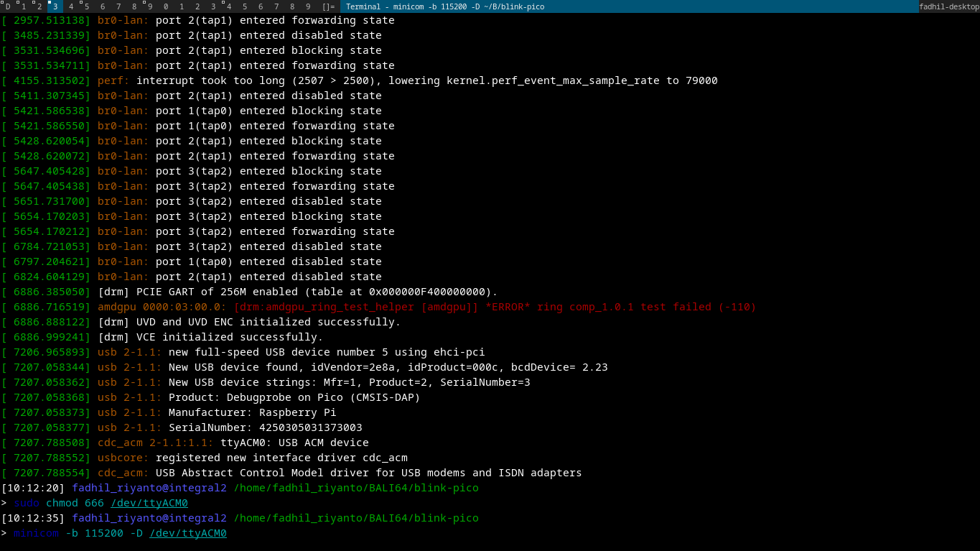This screenshot has width=980, height=551.
Task: Click the Terminal minicom window title
Action: point(444,6)
